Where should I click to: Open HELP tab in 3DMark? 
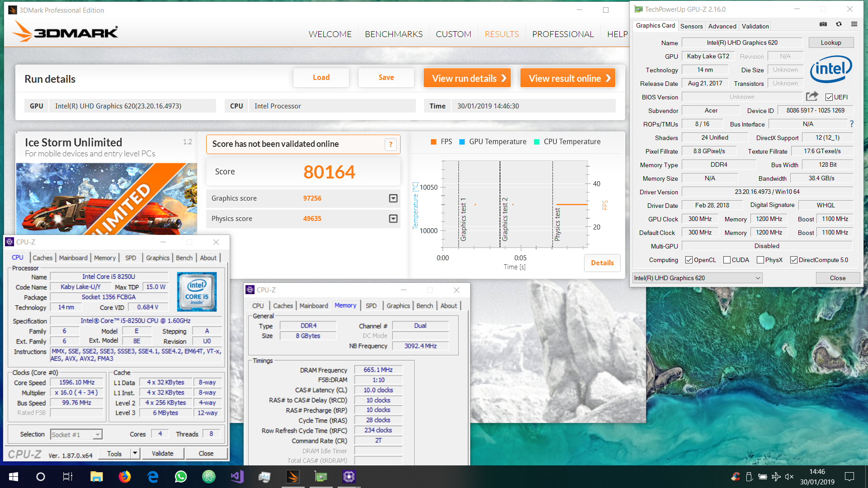tap(617, 34)
